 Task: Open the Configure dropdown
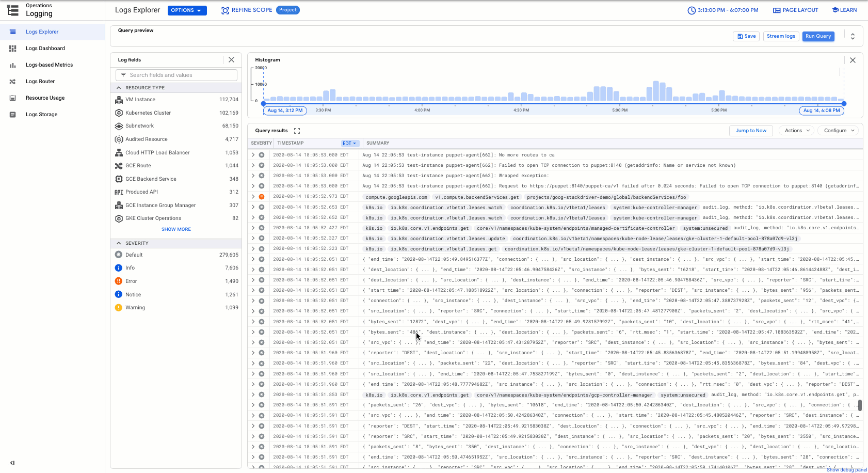tap(838, 131)
